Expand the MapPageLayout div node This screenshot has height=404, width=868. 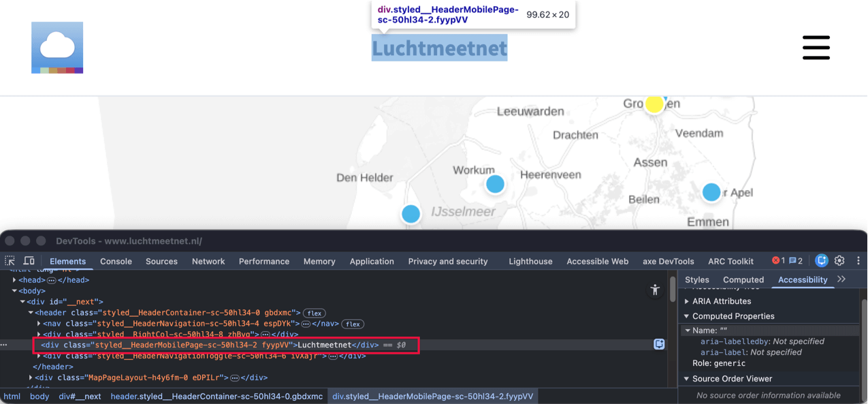31,377
